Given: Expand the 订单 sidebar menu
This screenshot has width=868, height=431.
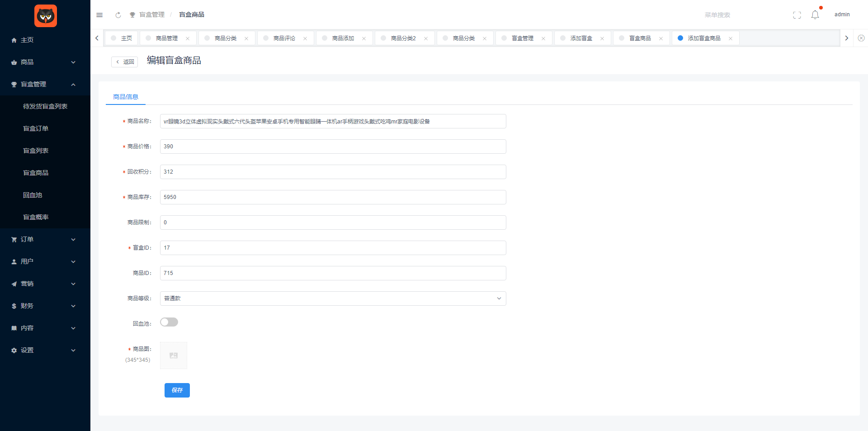Looking at the screenshot, I should (45, 239).
